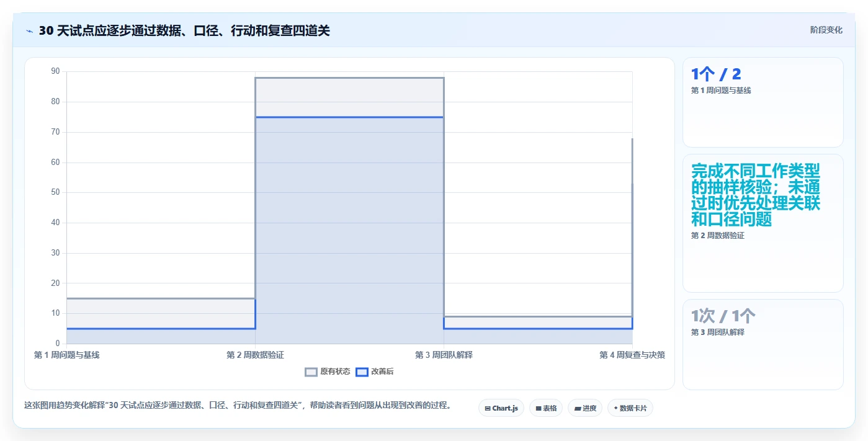Click x-axis label 第 3 周团队解释

[x=444, y=355]
